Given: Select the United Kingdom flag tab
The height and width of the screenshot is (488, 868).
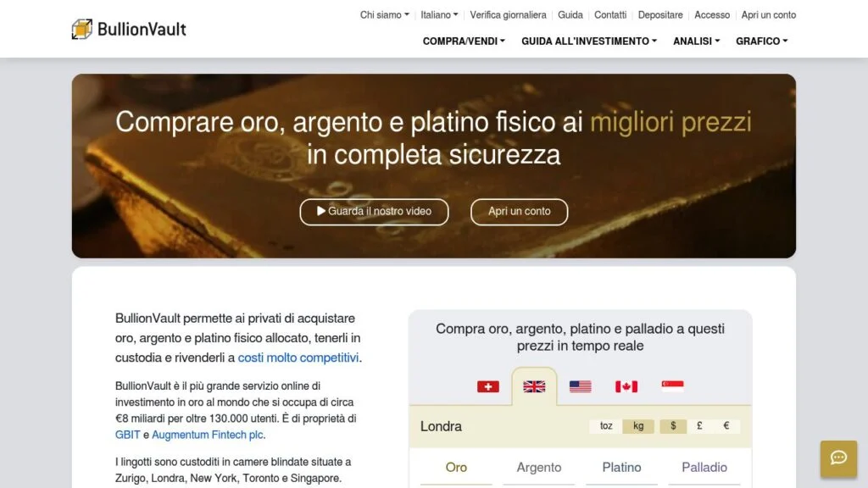Looking at the screenshot, I should coord(534,386).
